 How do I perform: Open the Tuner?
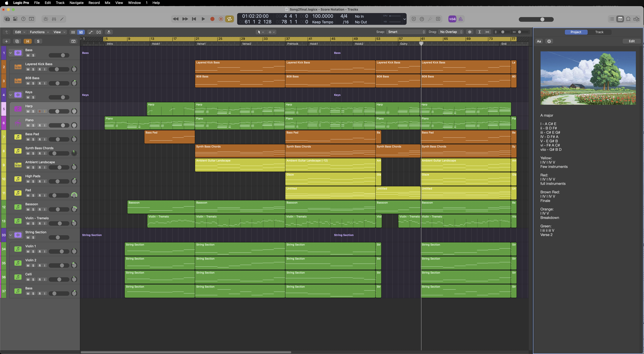(430, 19)
